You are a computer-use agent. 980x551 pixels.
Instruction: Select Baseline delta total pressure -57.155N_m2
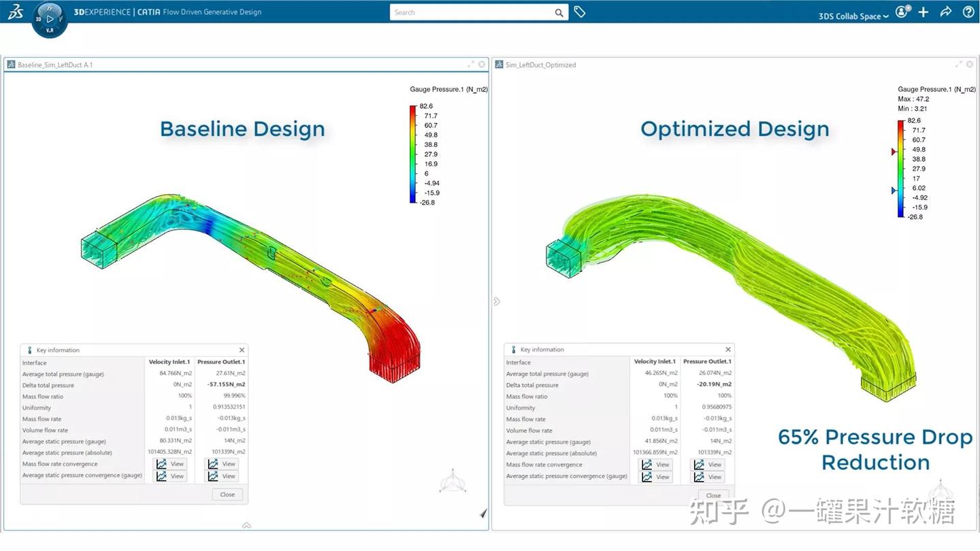[227, 385]
